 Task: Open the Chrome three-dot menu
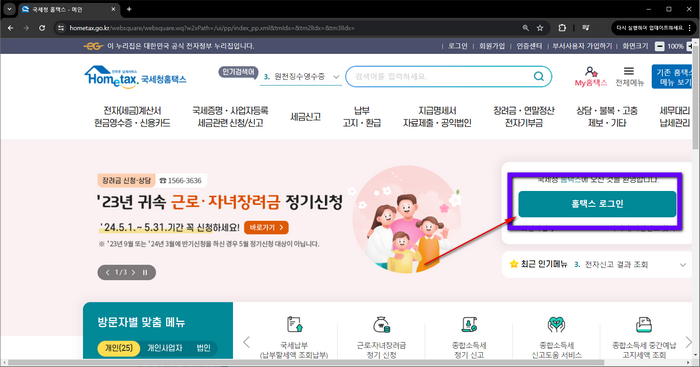click(x=690, y=28)
